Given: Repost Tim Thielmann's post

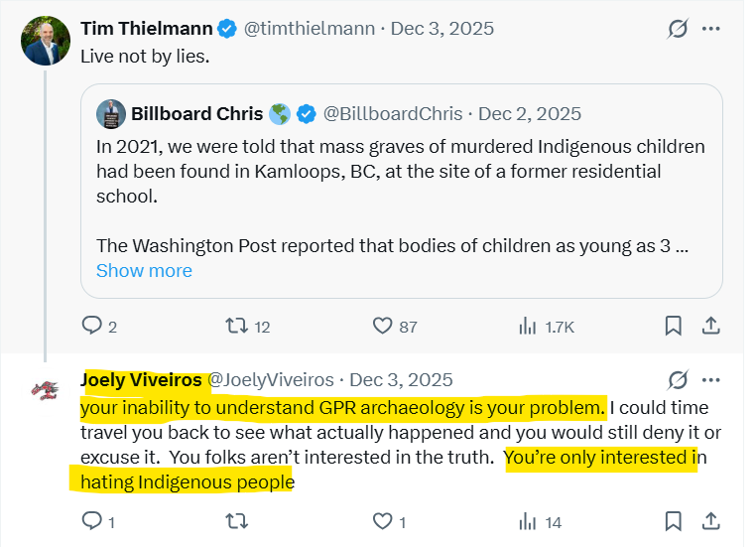Looking at the screenshot, I should click(x=236, y=326).
